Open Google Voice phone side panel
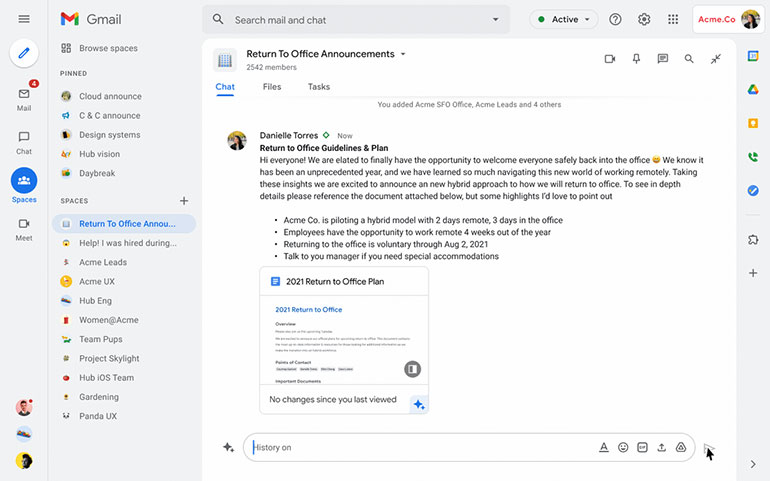770x481 pixels. tap(753, 157)
